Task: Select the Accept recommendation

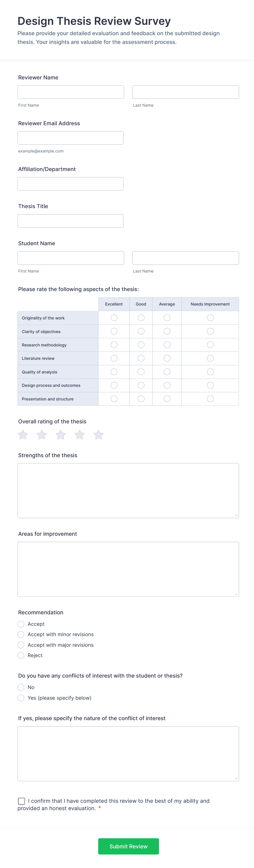Action: point(21,624)
